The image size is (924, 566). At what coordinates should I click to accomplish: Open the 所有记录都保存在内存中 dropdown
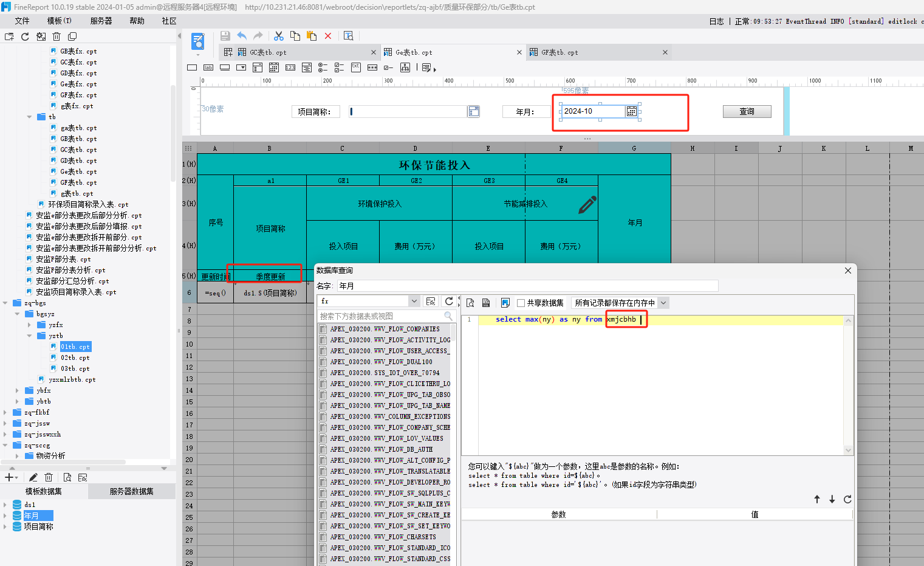click(663, 303)
